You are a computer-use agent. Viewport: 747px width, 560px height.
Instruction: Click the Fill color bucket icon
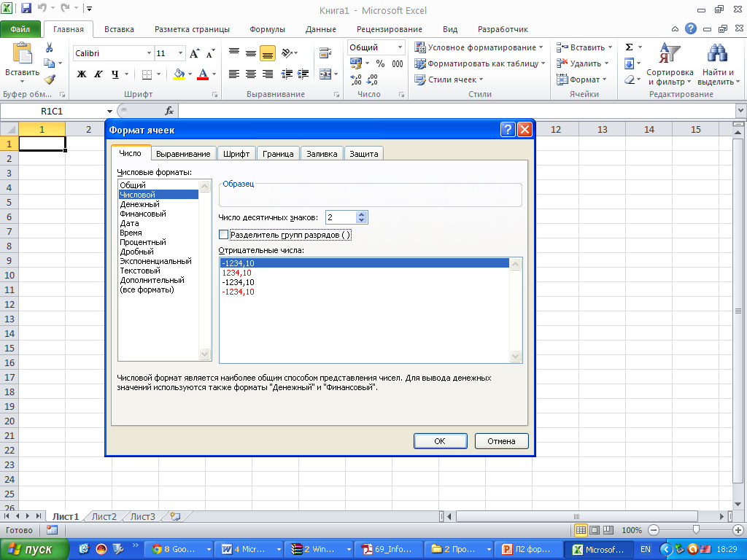pos(179,74)
